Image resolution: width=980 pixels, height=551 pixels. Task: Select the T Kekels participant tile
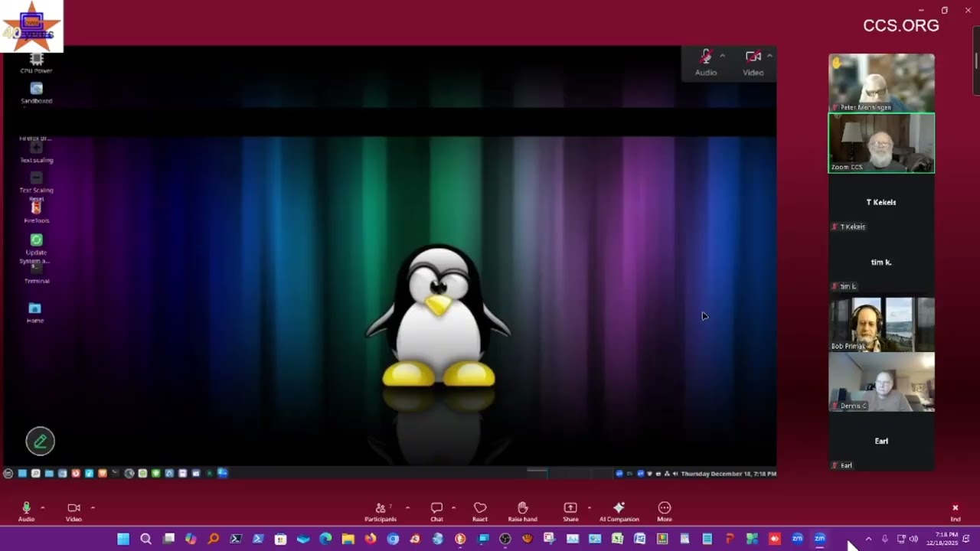pos(881,203)
